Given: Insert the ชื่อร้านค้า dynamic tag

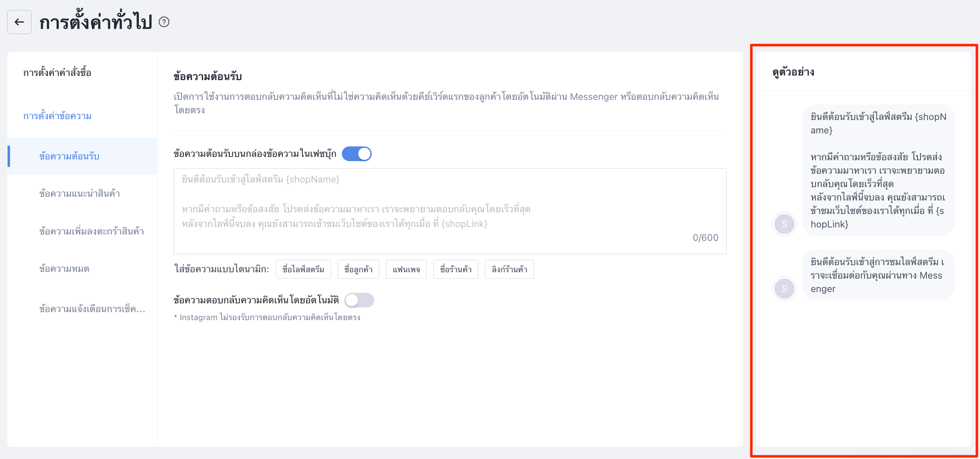Looking at the screenshot, I should 456,269.
